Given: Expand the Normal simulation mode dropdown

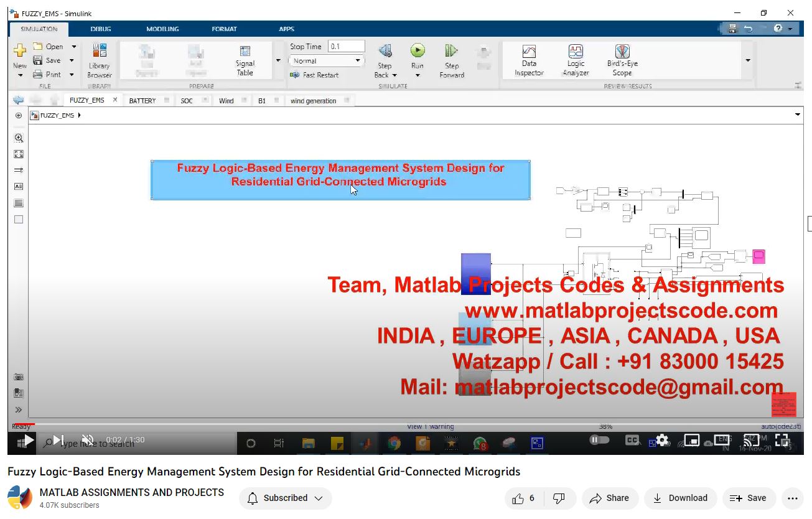Looking at the screenshot, I should pos(326,61).
